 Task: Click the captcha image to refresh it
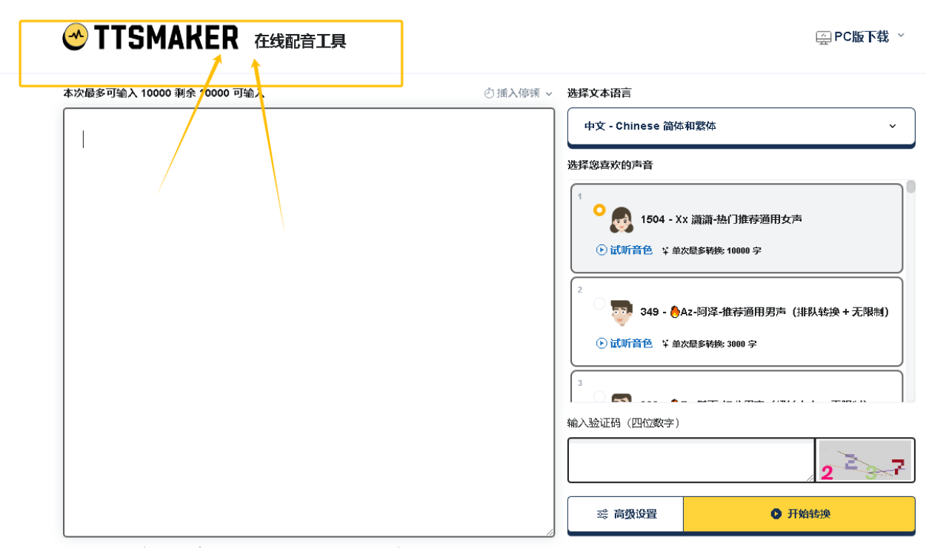coord(865,460)
